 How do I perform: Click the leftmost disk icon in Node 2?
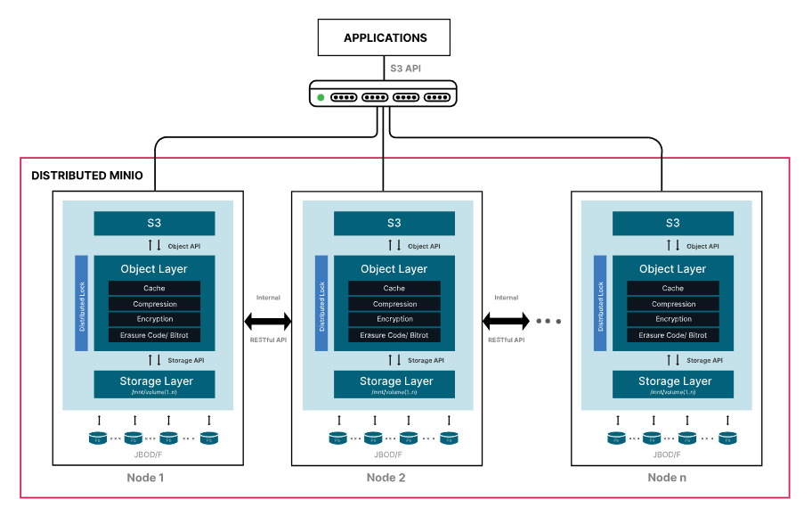337,438
